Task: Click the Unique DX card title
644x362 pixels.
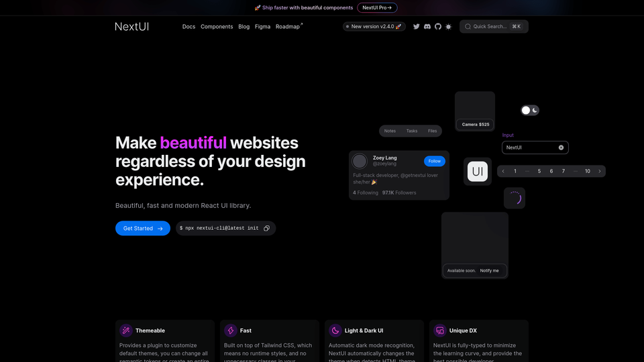Action: 463,330
